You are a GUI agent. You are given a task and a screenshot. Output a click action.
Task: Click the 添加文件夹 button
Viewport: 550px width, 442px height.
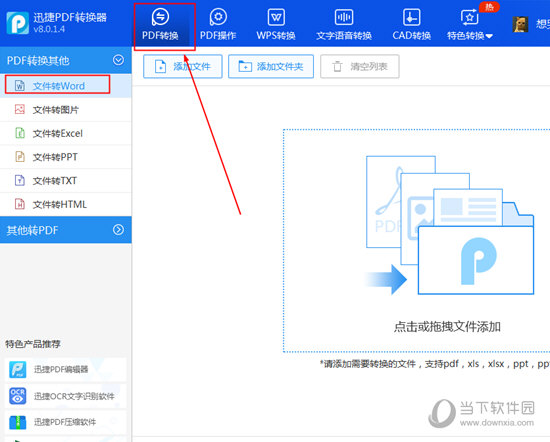(271, 66)
